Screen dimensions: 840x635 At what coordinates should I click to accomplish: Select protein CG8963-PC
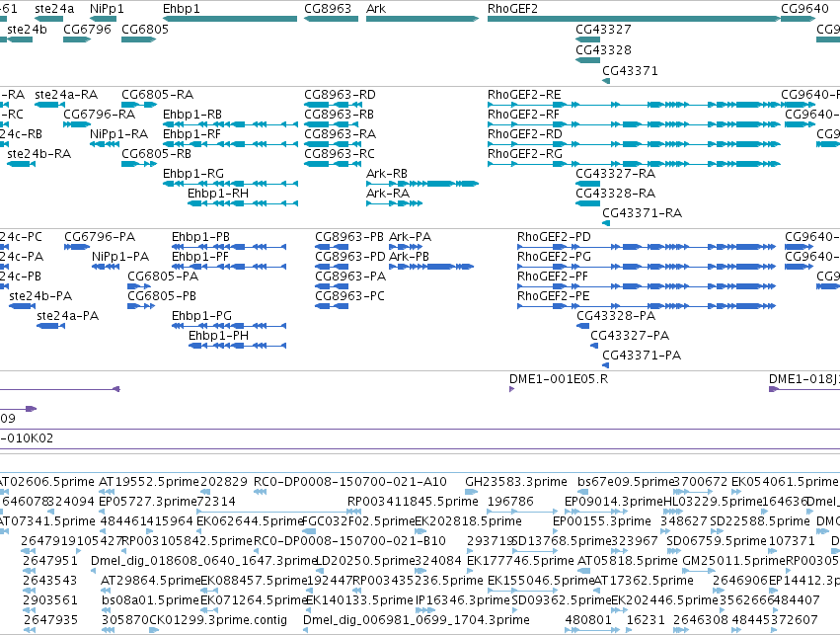[332, 306]
